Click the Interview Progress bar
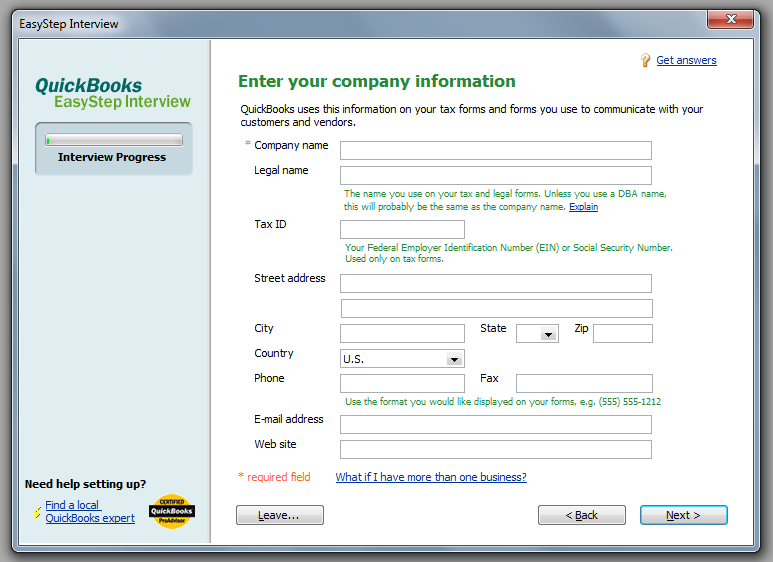Viewport: 773px width, 562px height. click(114, 140)
